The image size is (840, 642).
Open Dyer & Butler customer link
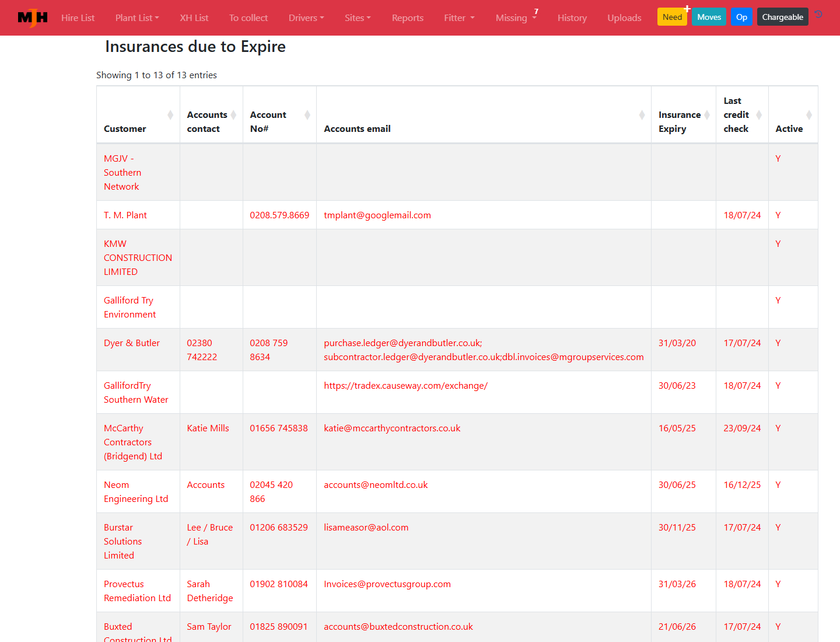pos(132,343)
